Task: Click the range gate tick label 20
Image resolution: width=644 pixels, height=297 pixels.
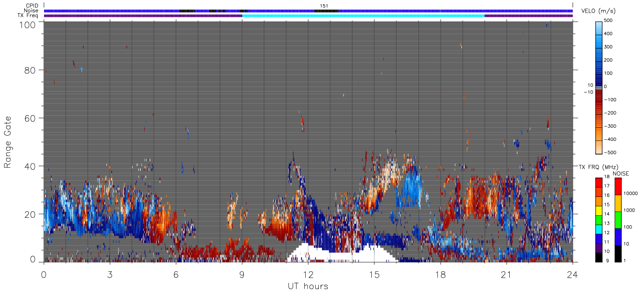Action: 30,214
